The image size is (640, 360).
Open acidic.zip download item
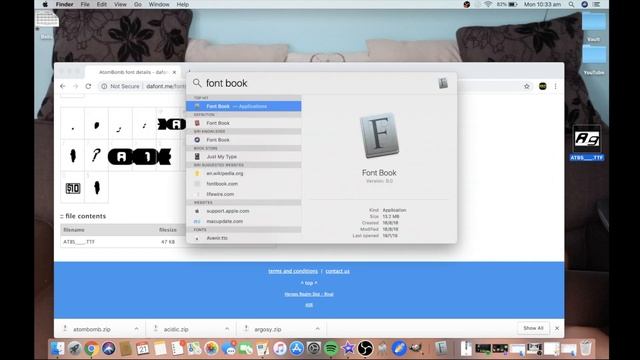[176, 329]
